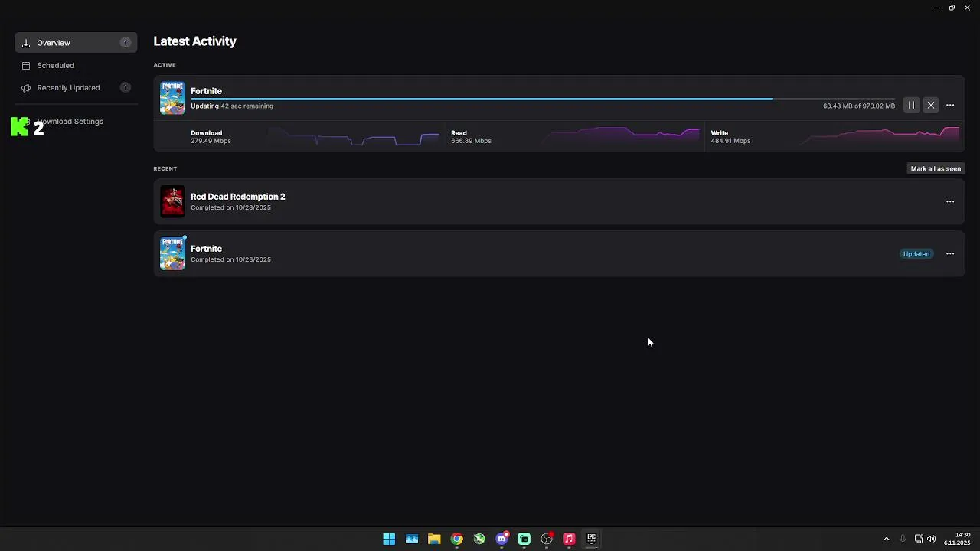Click the Recently Updated megaphone icon
980x551 pixels.
tap(26, 88)
